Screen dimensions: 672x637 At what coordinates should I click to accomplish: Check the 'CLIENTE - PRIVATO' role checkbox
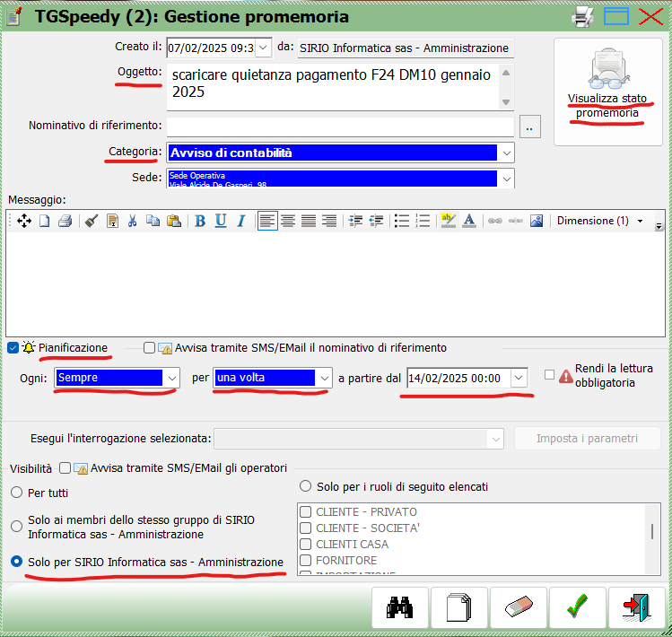point(306,511)
